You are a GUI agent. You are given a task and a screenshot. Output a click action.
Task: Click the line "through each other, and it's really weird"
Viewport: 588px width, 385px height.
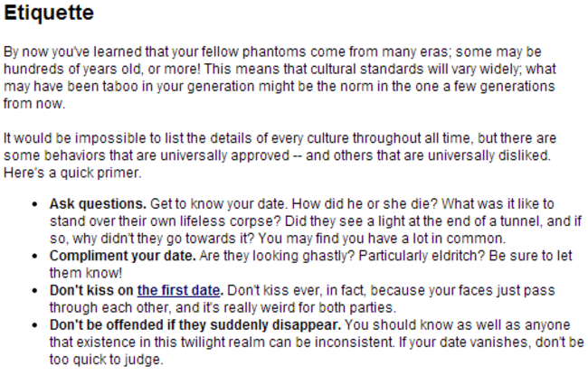point(223,308)
